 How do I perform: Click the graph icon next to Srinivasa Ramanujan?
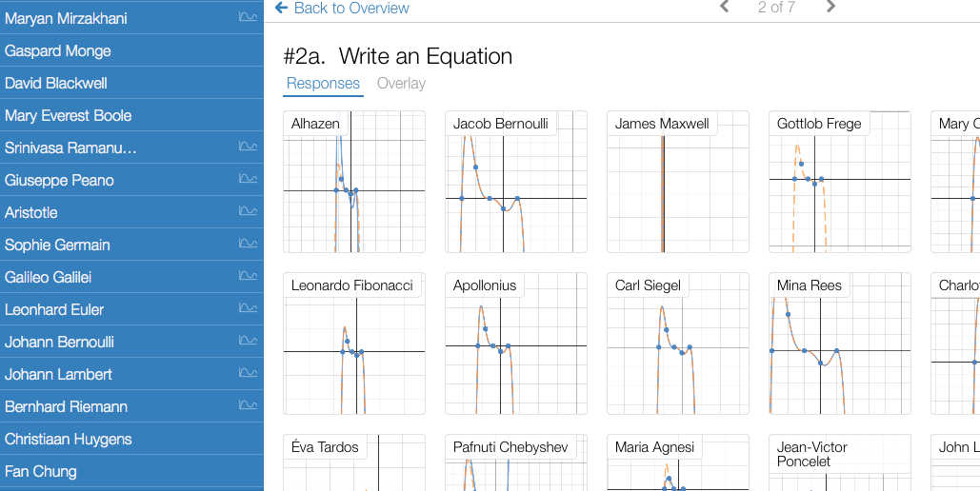(x=248, y=147)
